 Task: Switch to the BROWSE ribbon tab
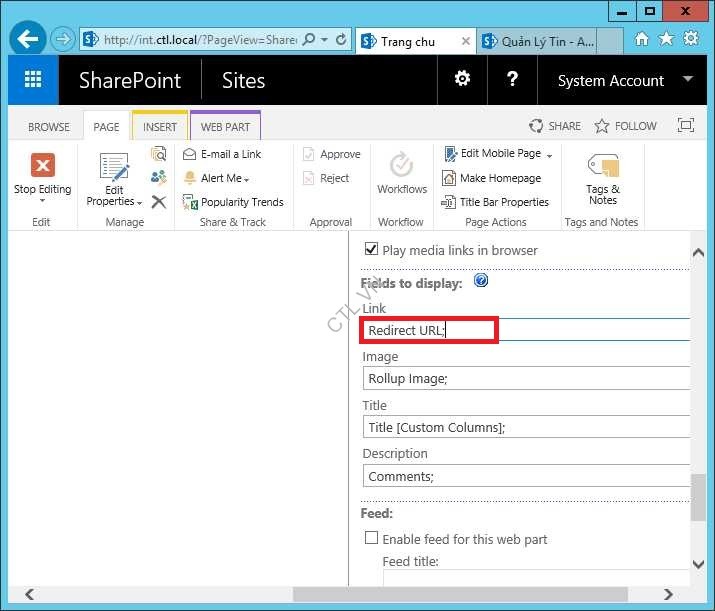coord(49,127)
